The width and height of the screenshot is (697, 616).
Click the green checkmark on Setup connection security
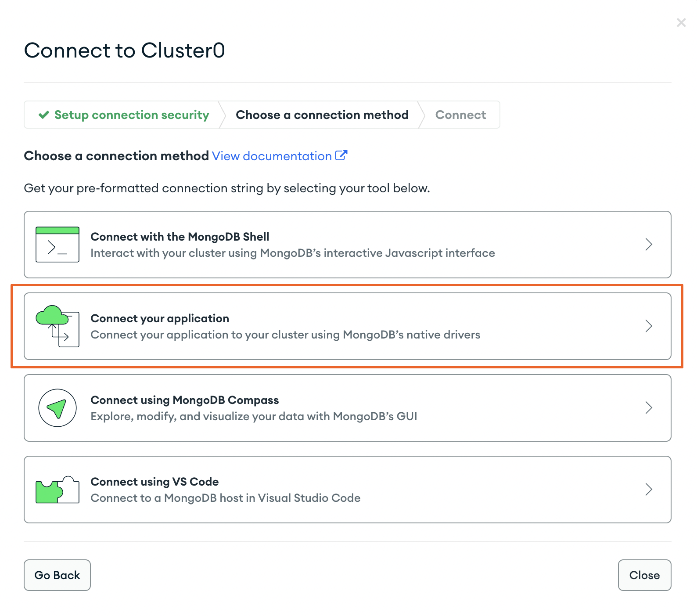[x=43, y=115]
